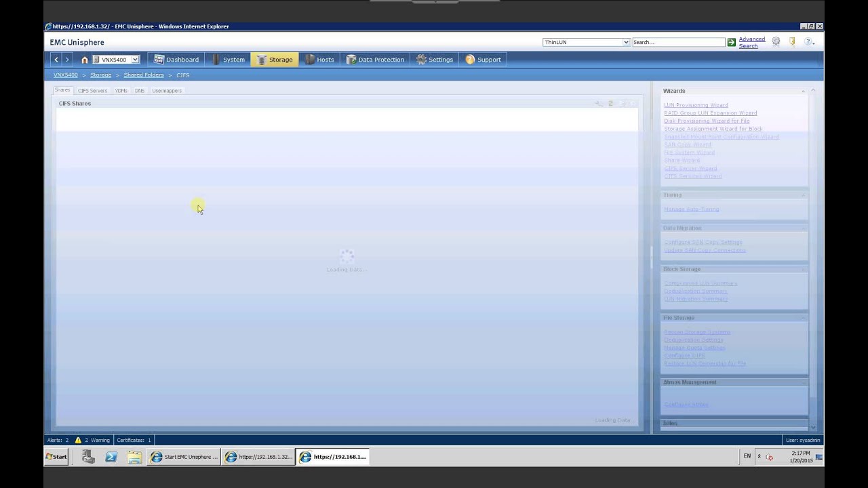The image size is (868, 488).
Task: Launch PowerShell from the taskbar
Action: pos(111,457)
